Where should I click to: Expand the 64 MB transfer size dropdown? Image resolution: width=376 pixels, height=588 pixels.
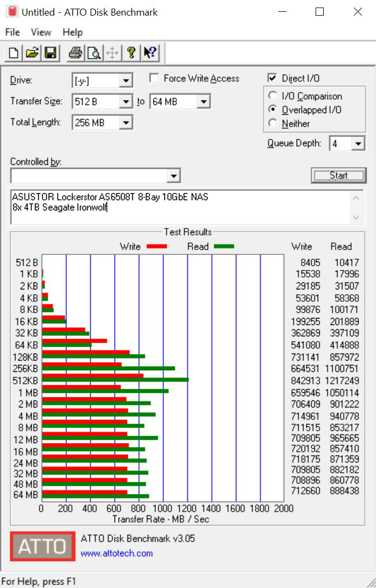(203, 102)
